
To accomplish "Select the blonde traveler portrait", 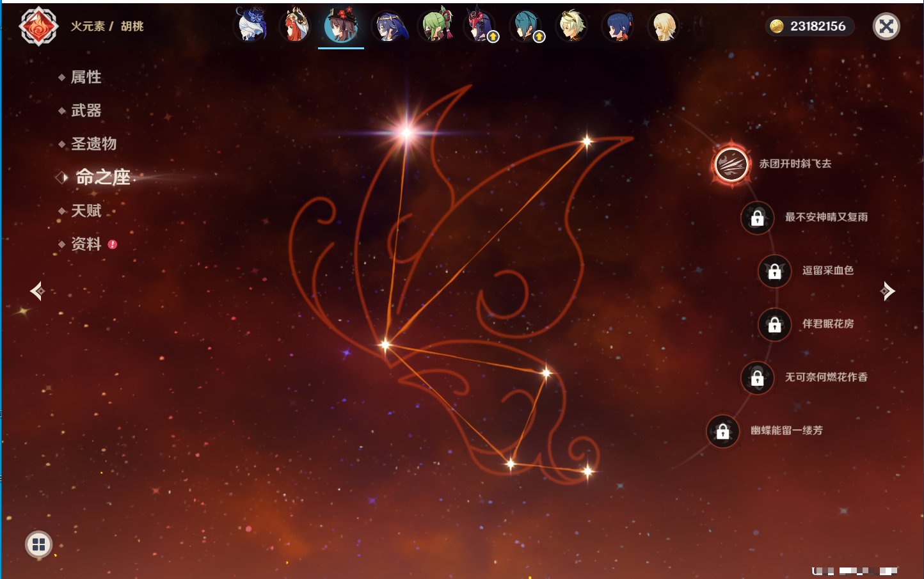I will (x=664, y=26).
